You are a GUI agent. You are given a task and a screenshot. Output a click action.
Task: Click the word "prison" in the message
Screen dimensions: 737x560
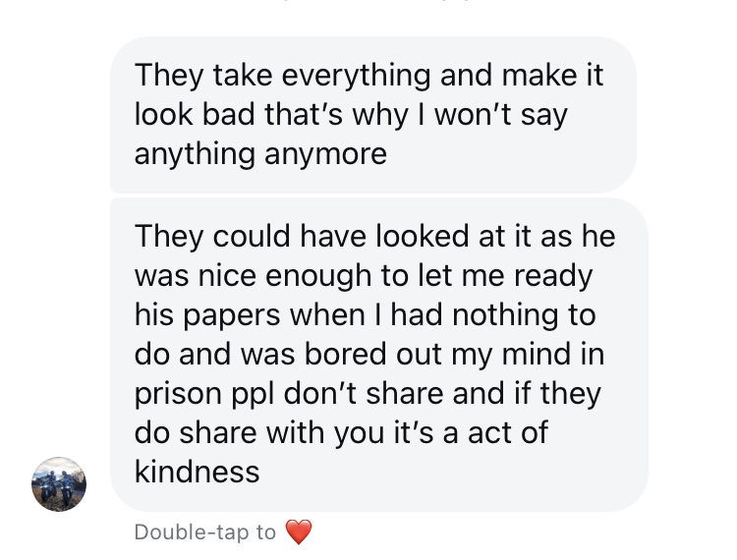click(178, 394)
